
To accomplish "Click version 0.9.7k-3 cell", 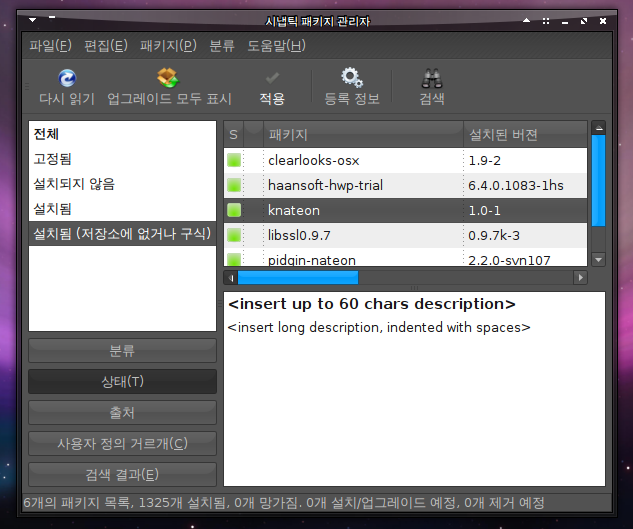I will (x=494, y=235).
